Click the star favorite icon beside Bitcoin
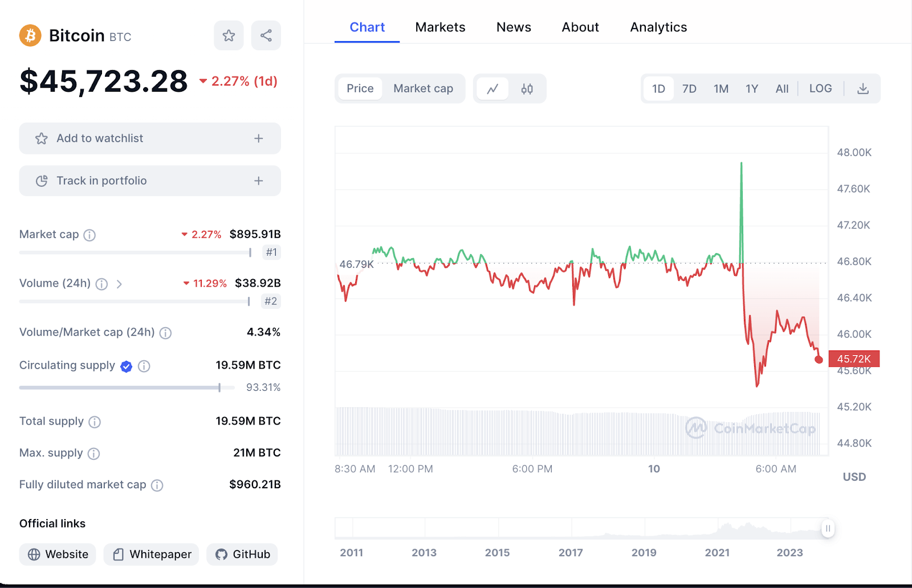912x588 pixels. [x=229, y=36]
